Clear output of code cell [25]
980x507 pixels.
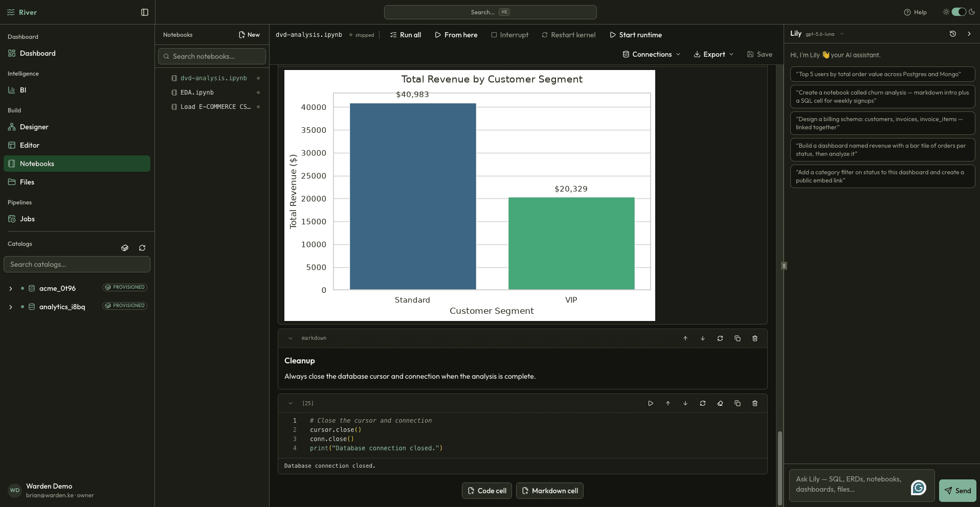(x=720, y=403)
